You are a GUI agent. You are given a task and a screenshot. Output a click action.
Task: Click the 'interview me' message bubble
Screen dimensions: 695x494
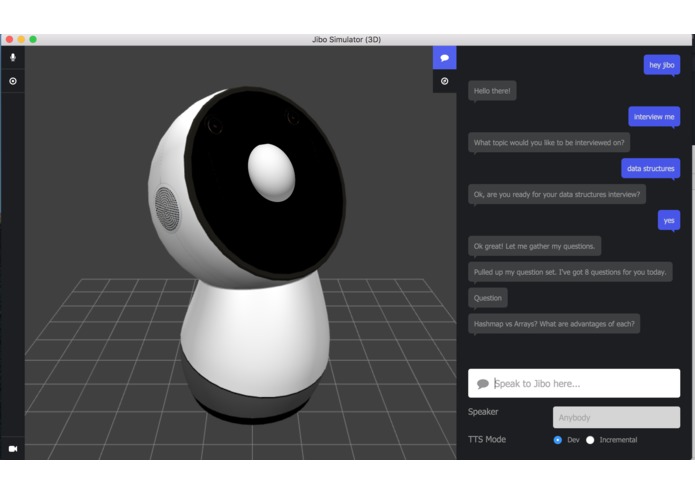tap(654, 117)
